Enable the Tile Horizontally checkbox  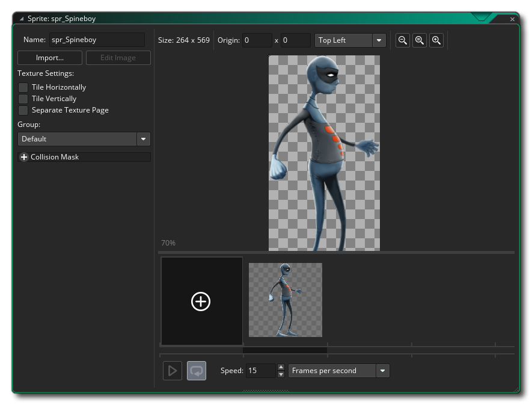[x=23, y=87]
